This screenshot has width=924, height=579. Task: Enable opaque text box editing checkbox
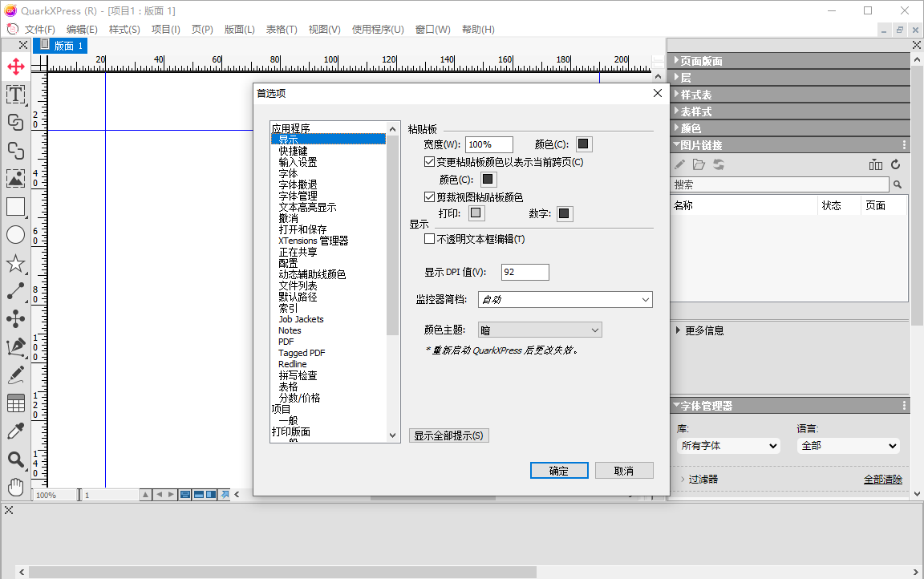point(430,239)
